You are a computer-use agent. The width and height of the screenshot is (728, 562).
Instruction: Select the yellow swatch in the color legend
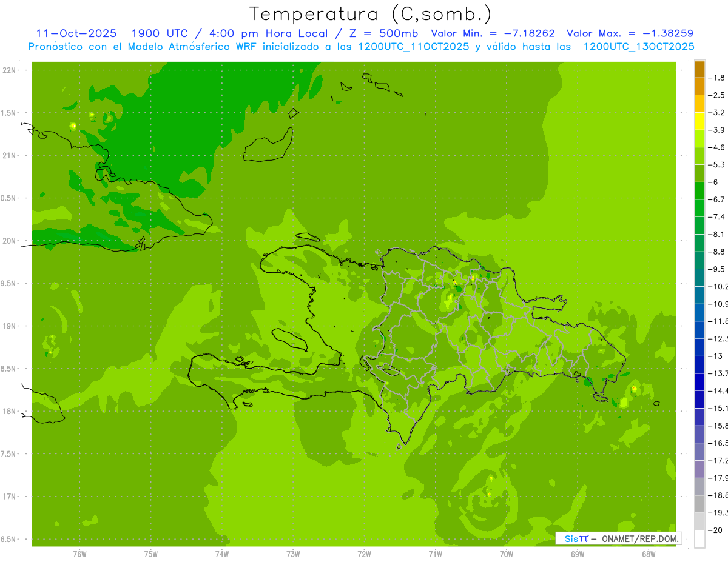699,121
